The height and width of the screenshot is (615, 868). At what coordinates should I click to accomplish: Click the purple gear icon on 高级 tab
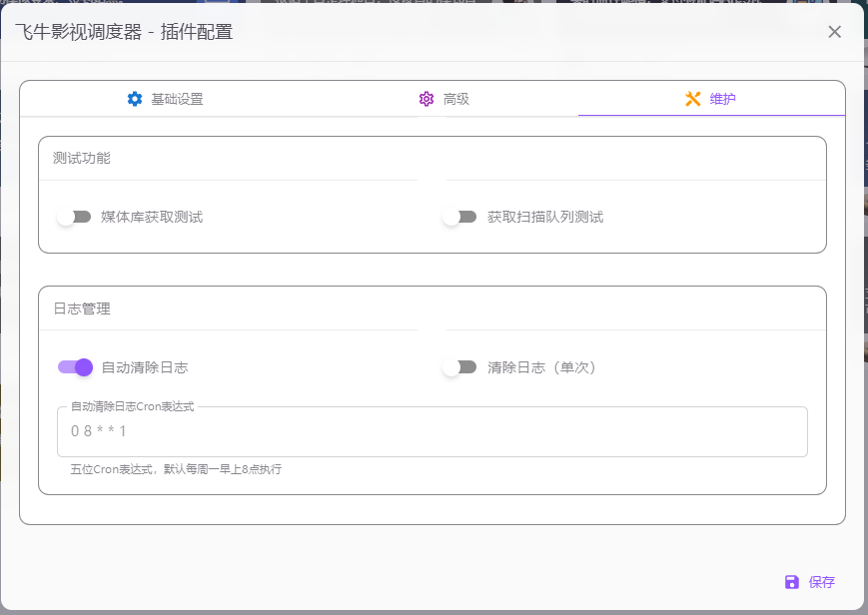[426, 99]
